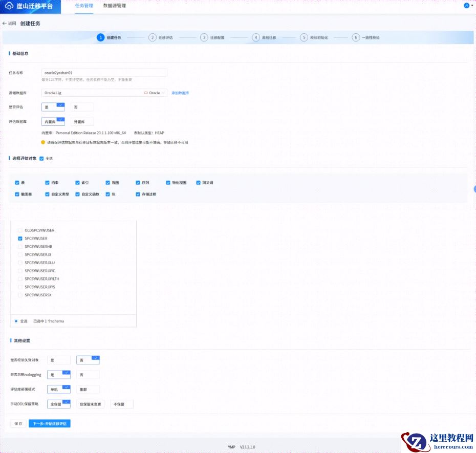
Task: Click the floating panel handle on the right edge
Action: pos(474,189)
